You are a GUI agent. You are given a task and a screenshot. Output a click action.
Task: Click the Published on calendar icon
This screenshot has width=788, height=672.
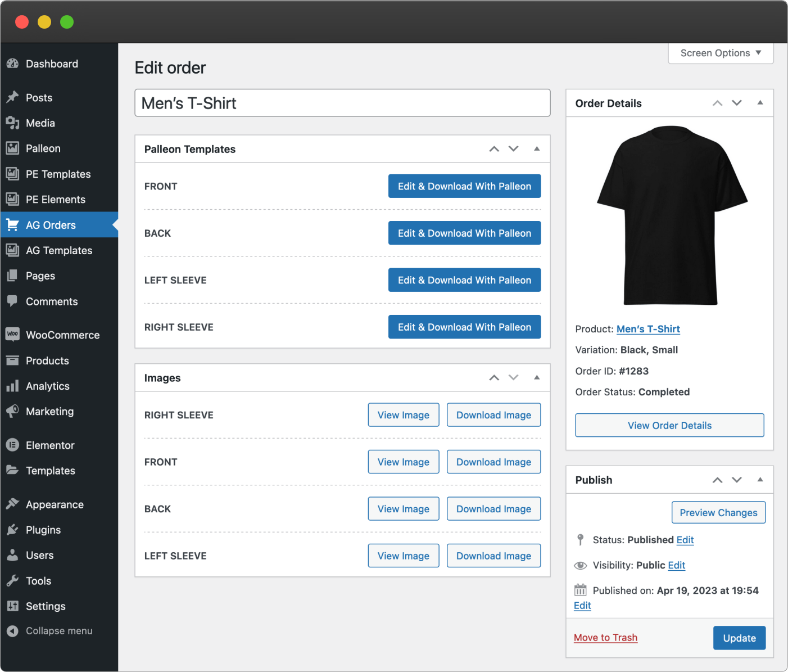[581, 590]
